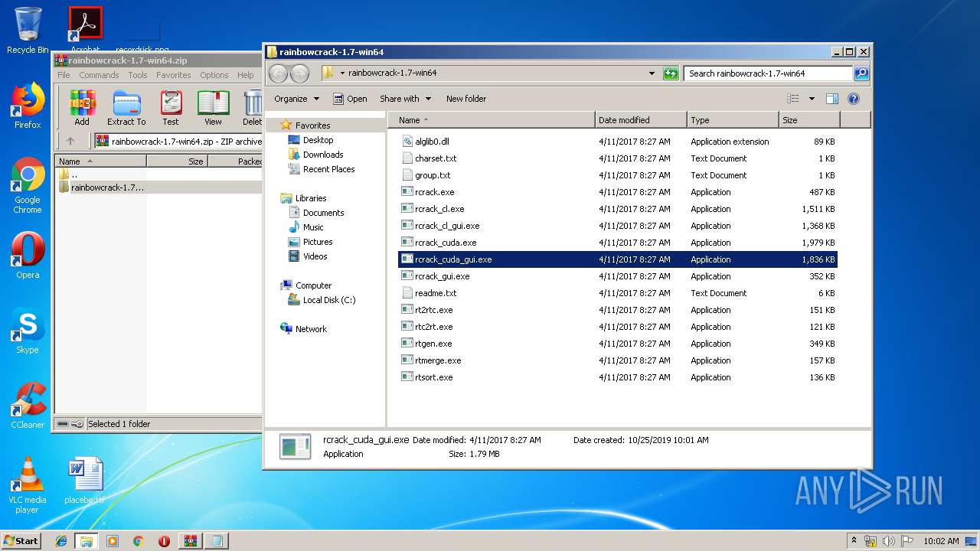The height and width of the screenshot is (551, 980).
Task: Open the view options dropdown arrow
Action: [812, 99]
